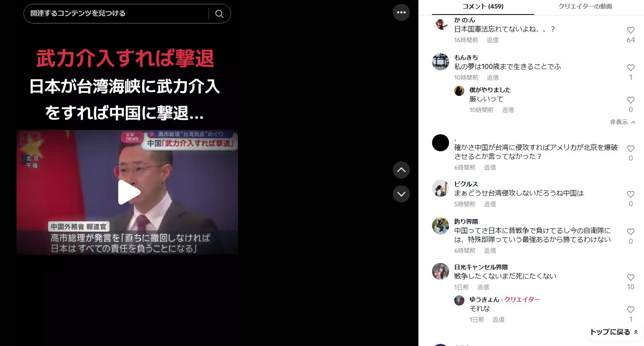Go to next video with down arrow
This screenshot has width=644, height=346.
tap(401, 194)
